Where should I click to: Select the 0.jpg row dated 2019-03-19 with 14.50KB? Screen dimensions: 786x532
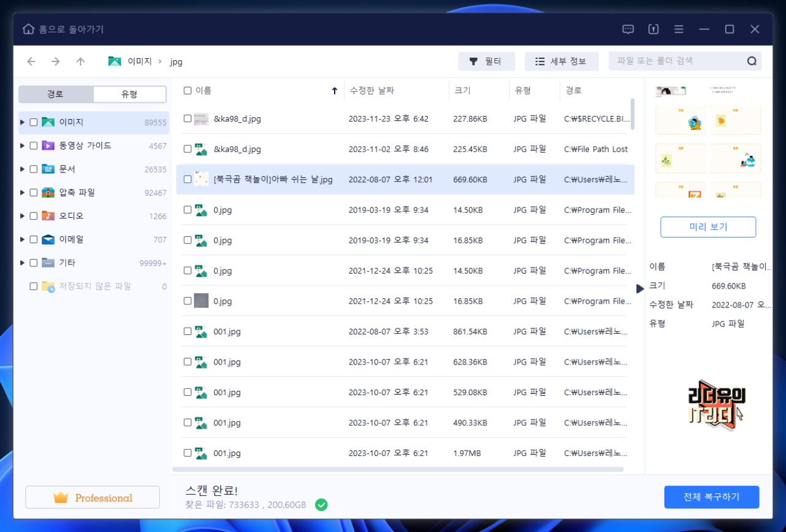pyautogui.click(x=405, y=210)
